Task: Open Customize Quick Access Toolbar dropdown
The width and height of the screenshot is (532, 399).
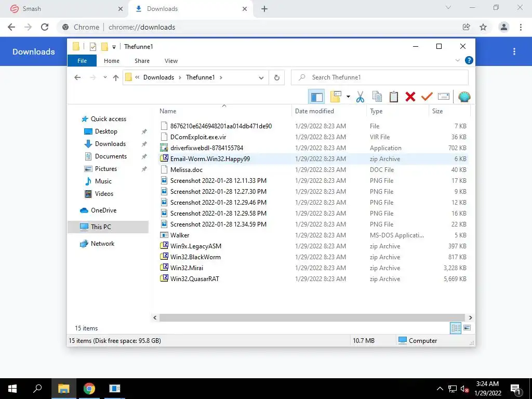Action: click(x=114, y=47)
